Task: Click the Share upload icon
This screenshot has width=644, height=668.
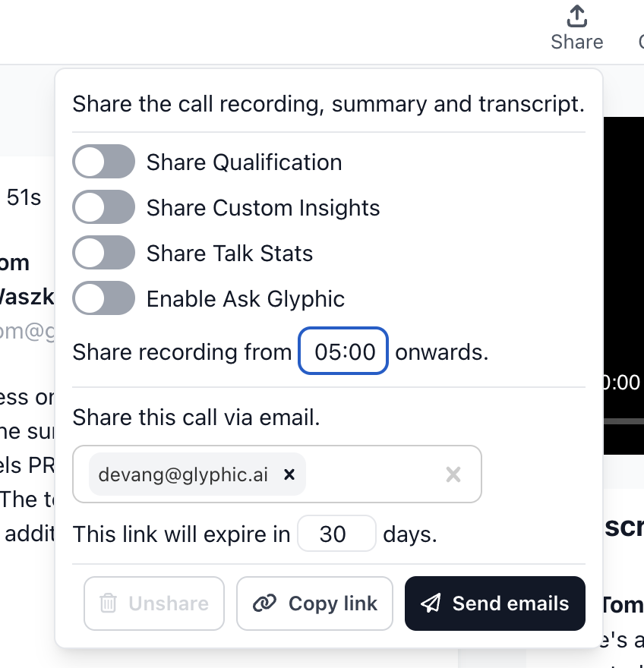Action: coord(577,16)
